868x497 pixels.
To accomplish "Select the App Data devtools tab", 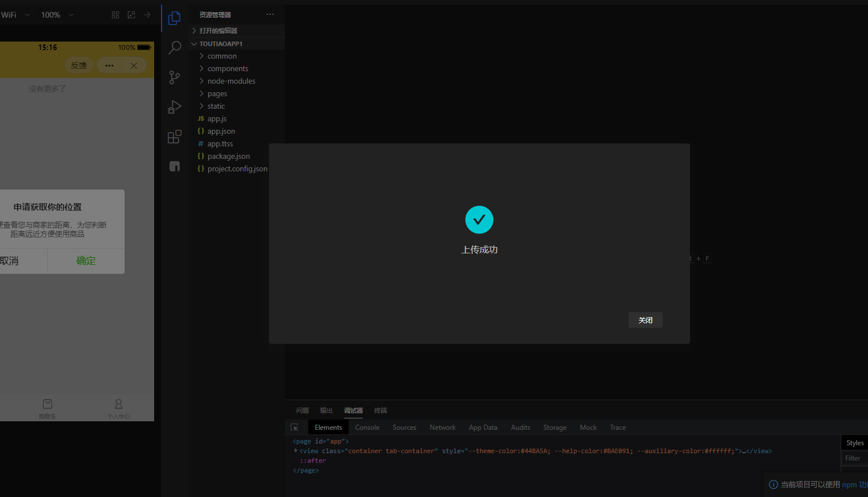I will click(x=483, y=428).
